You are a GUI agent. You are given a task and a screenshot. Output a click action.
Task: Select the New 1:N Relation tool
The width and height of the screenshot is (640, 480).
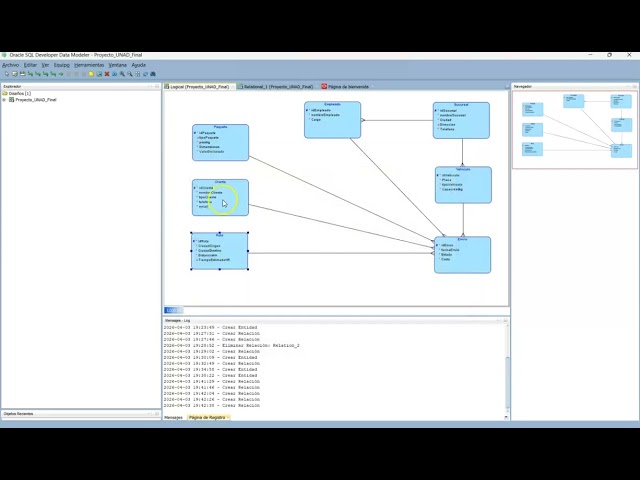(x=38, y=74)
